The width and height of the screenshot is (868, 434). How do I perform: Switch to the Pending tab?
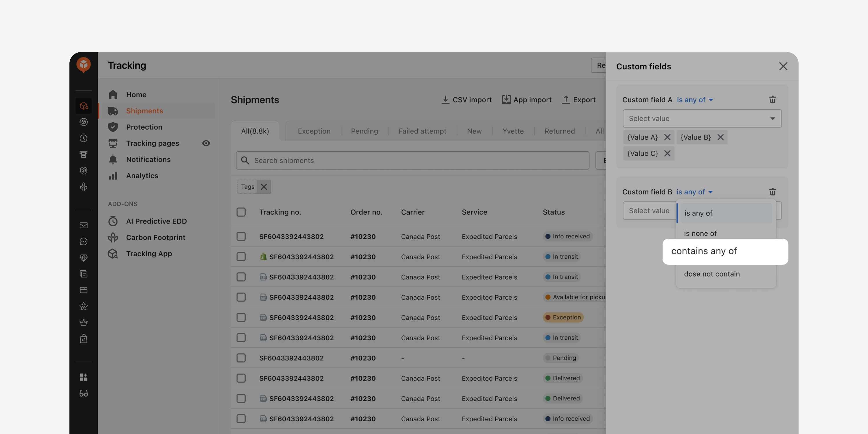pyautogui.click(x=364, y=131)
